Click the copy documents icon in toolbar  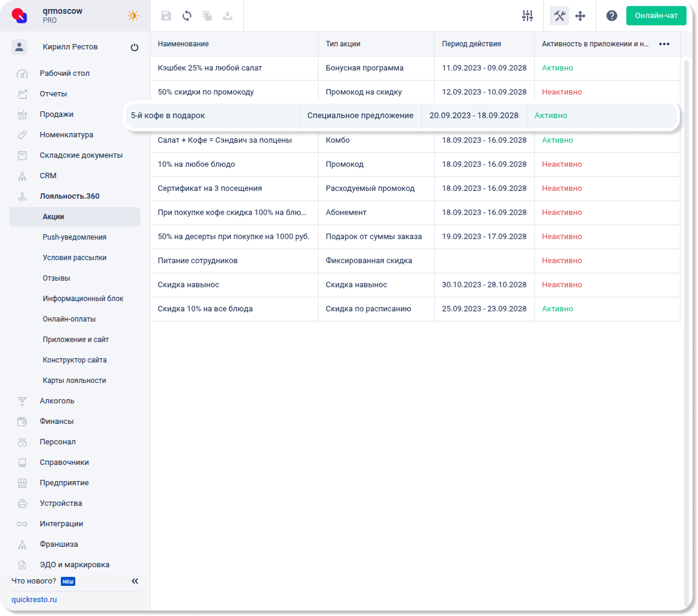coord(207,16)
